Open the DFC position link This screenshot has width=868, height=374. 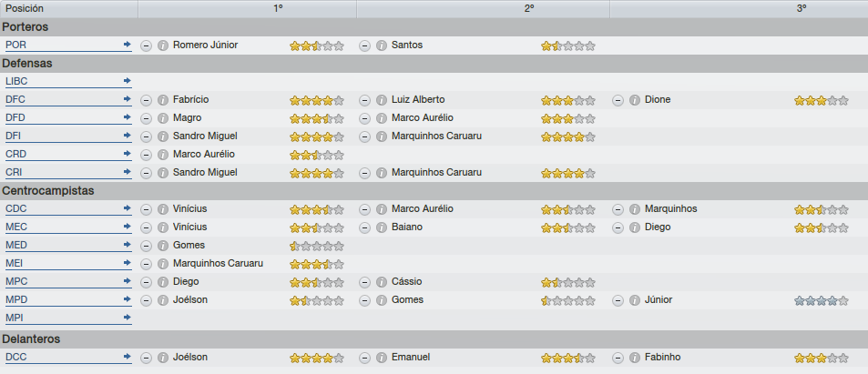15,99
